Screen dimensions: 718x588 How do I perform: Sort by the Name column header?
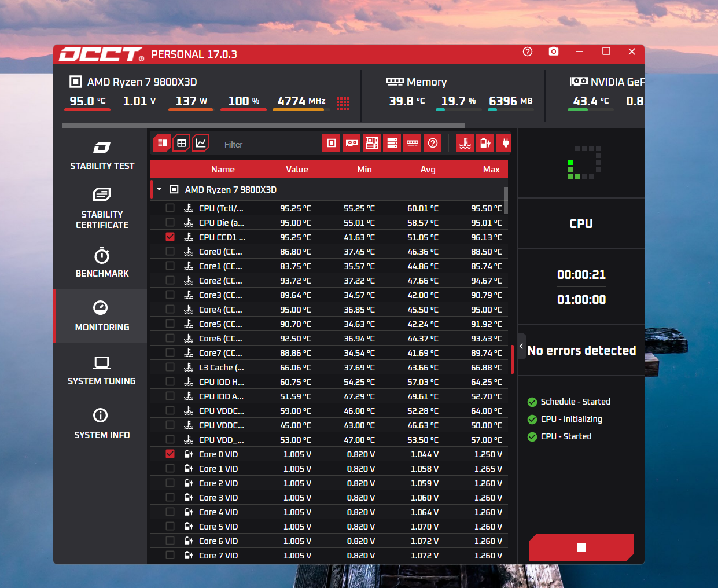pos(223,170)
